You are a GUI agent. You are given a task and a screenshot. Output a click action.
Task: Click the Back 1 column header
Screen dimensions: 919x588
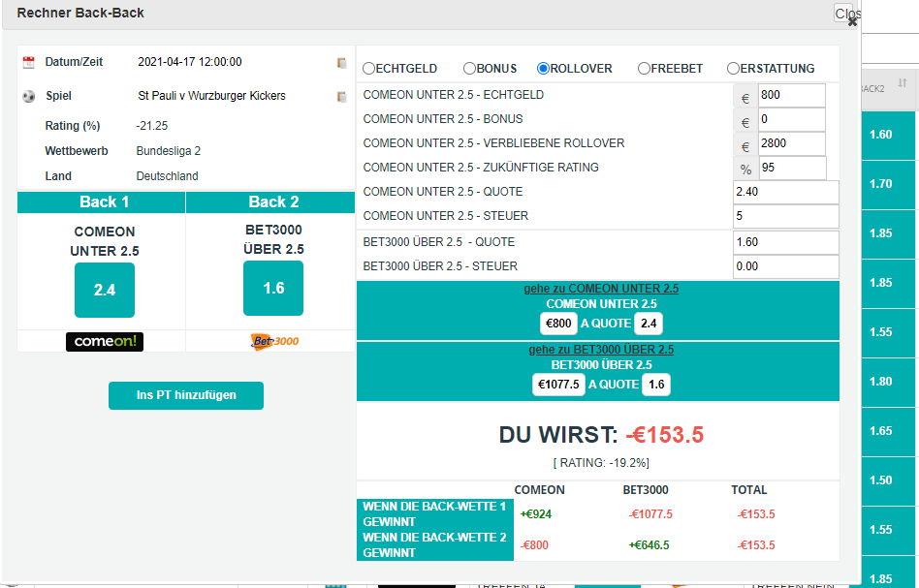click(102, 202)
